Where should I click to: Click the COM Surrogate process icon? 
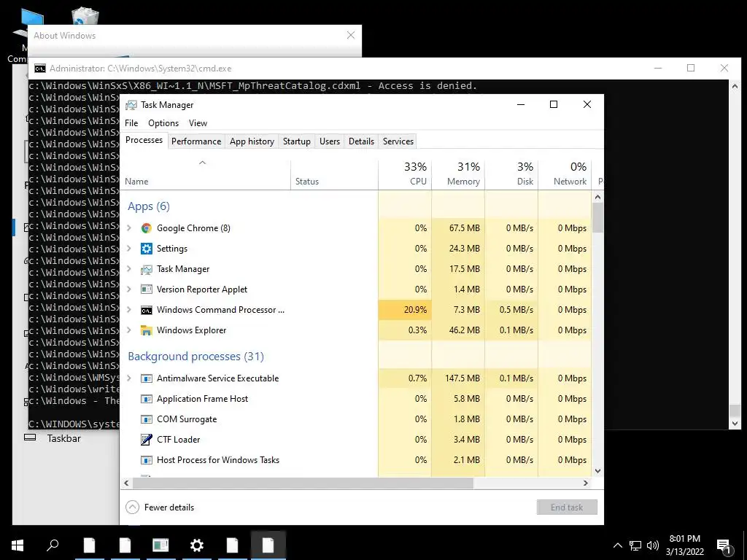pyautogui.click(x=146, y=419)
